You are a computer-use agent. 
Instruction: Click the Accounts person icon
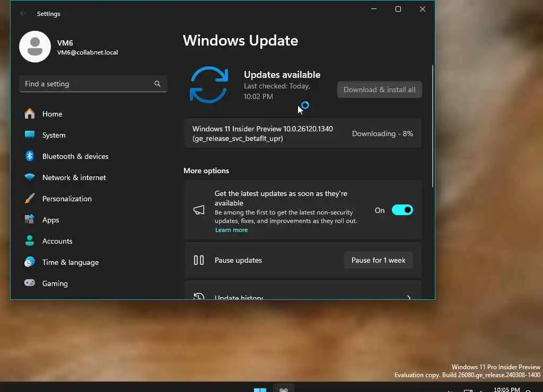[x=30, y=240]
